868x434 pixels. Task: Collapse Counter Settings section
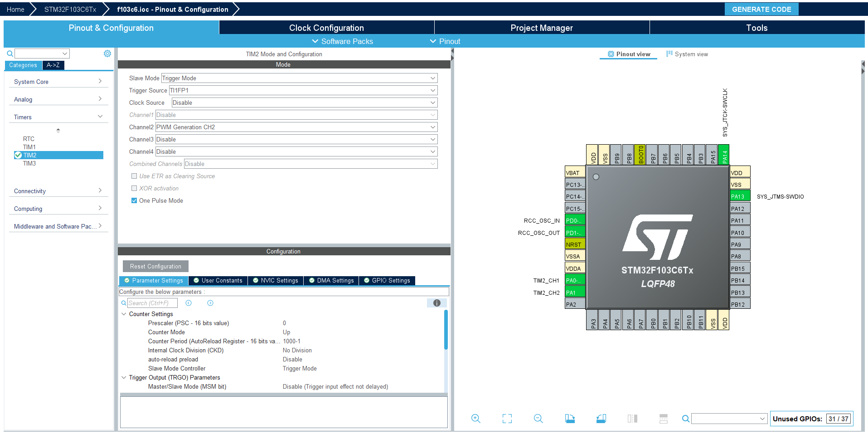click(124, 314)
